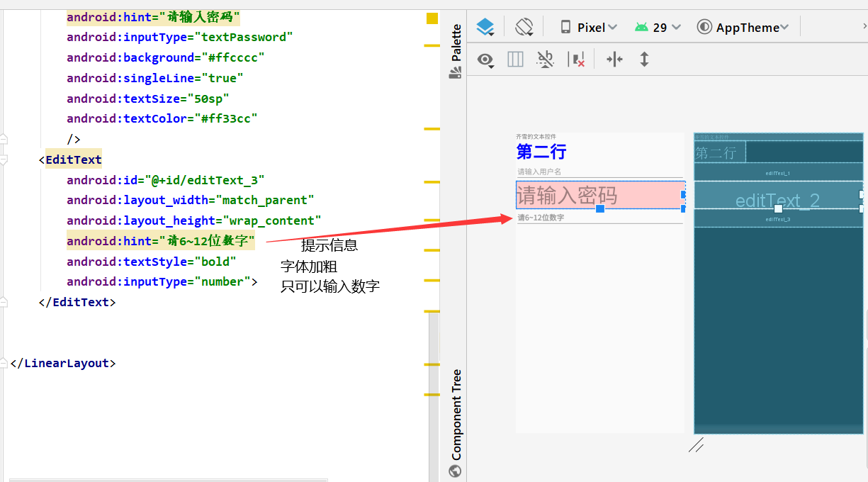Click the yellow inspection warning indicator
Screen dimensions: 868x482
432,18
